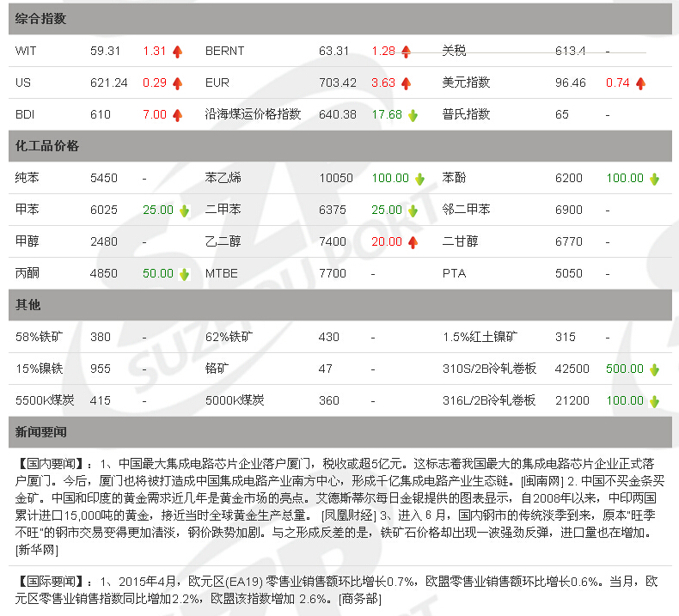
Task: Click the down arrow beside 苯乙烯 100.00
Action: 419,179
